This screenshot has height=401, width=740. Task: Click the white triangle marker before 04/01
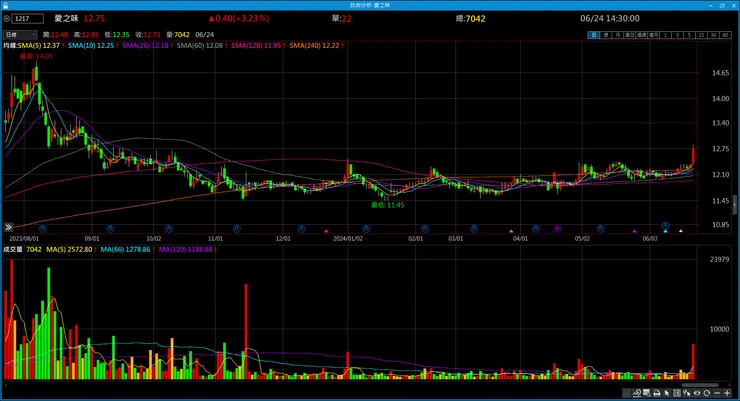pos(511,231)
